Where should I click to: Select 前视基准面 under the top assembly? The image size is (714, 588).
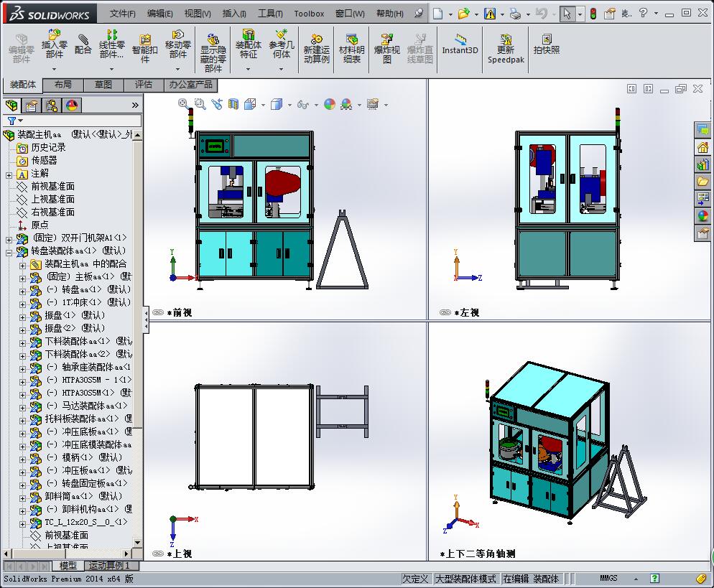click(53, 186)
